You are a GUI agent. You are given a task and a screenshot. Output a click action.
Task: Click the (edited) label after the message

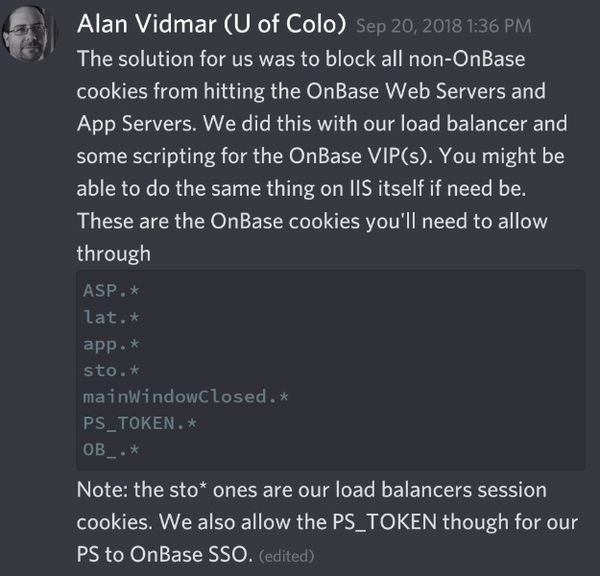[x=288, y=555]
